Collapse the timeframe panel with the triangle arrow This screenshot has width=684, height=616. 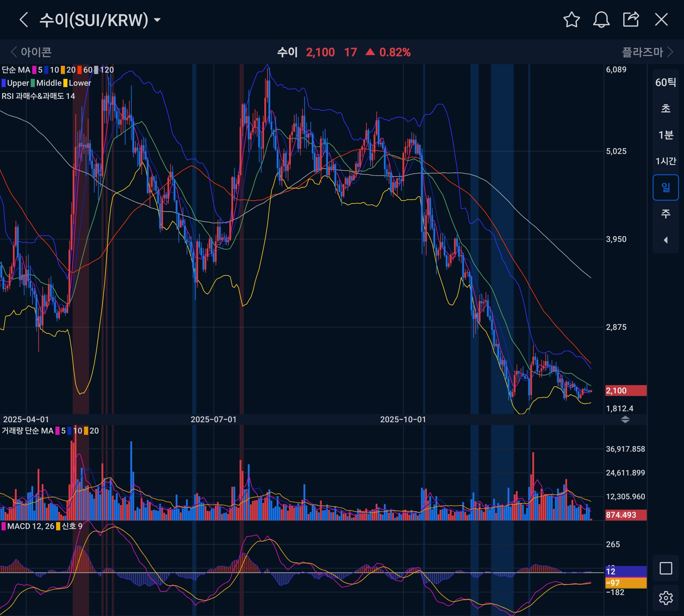pos(666,240)
